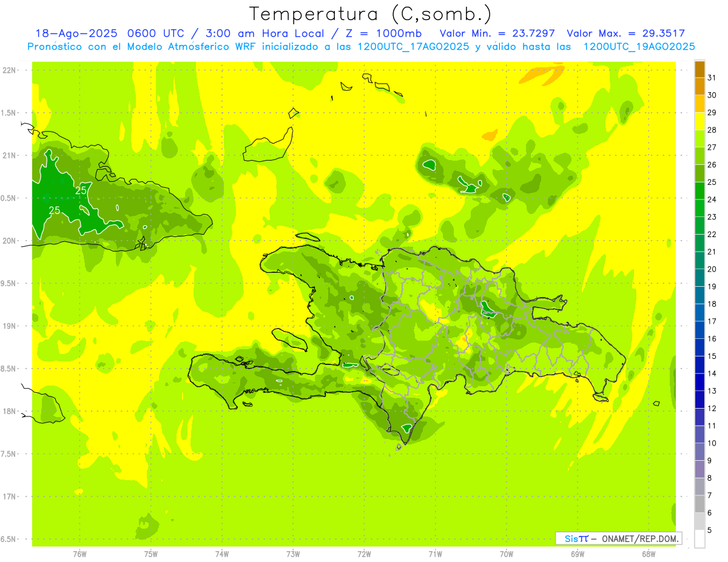Click the "19N" latitude axis label

pos(8,326)
